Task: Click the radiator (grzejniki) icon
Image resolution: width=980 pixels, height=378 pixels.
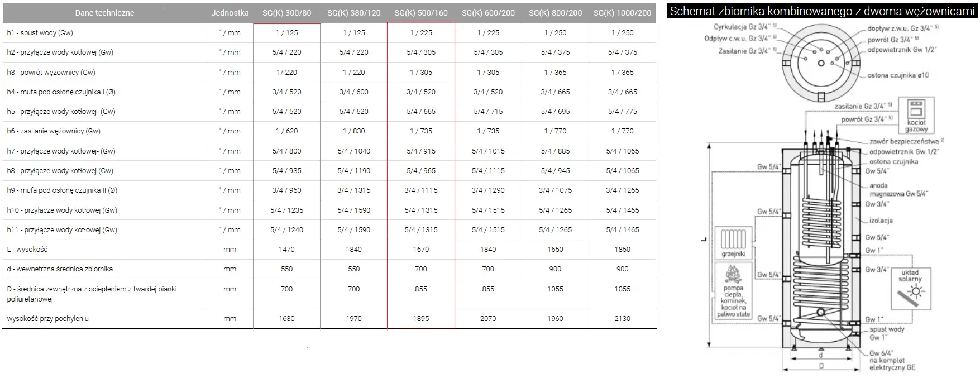Action: [x=733, y=242]
